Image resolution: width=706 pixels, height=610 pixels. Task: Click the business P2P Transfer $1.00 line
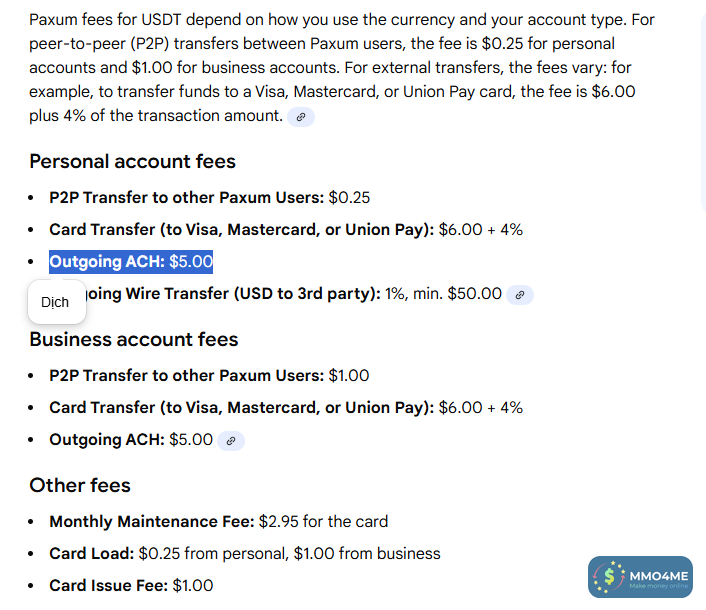coord(209,376)
